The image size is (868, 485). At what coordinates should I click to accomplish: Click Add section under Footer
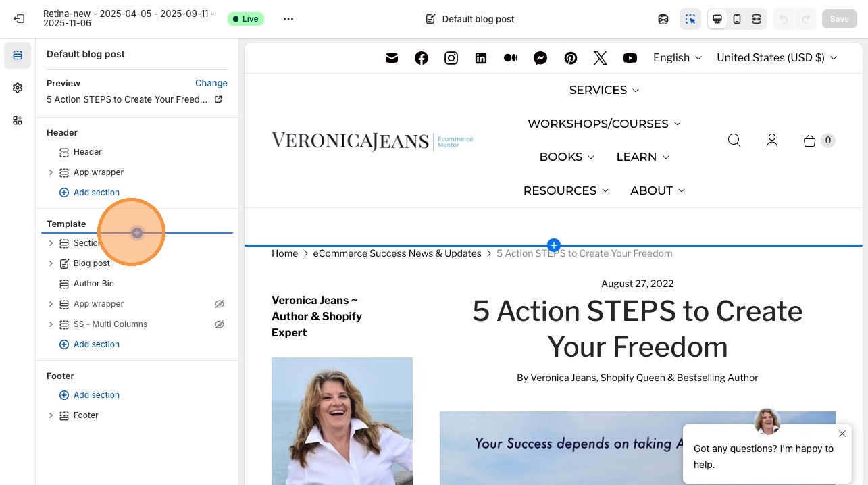coord(90,395)
